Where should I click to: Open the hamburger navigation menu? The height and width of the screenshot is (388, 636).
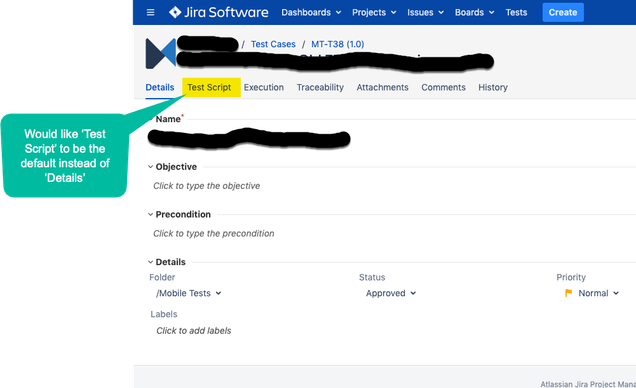(150, 13)
